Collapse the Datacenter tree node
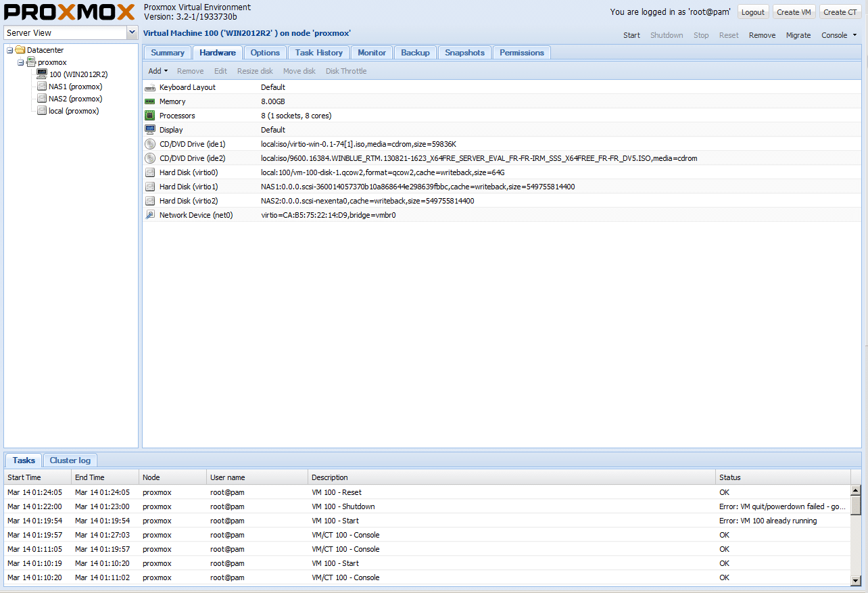 click(x=10, y=50)
